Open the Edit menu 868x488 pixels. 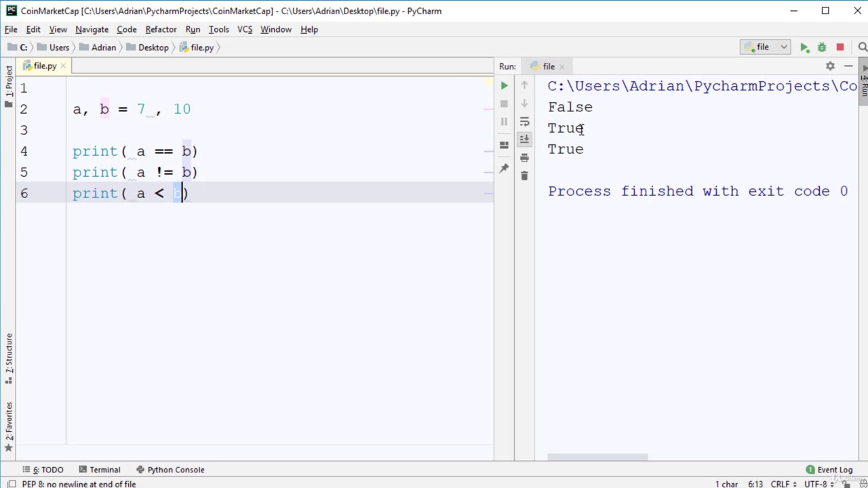[x=33, y=29]
